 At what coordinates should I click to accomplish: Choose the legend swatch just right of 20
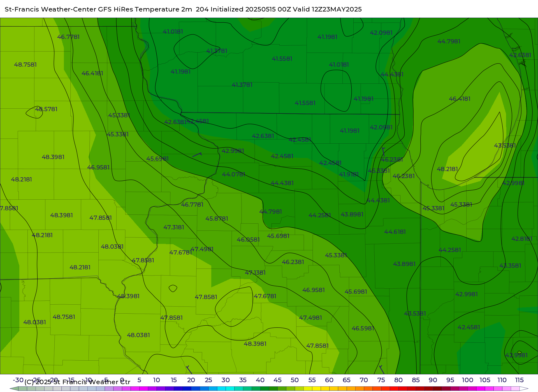point(195,389)
